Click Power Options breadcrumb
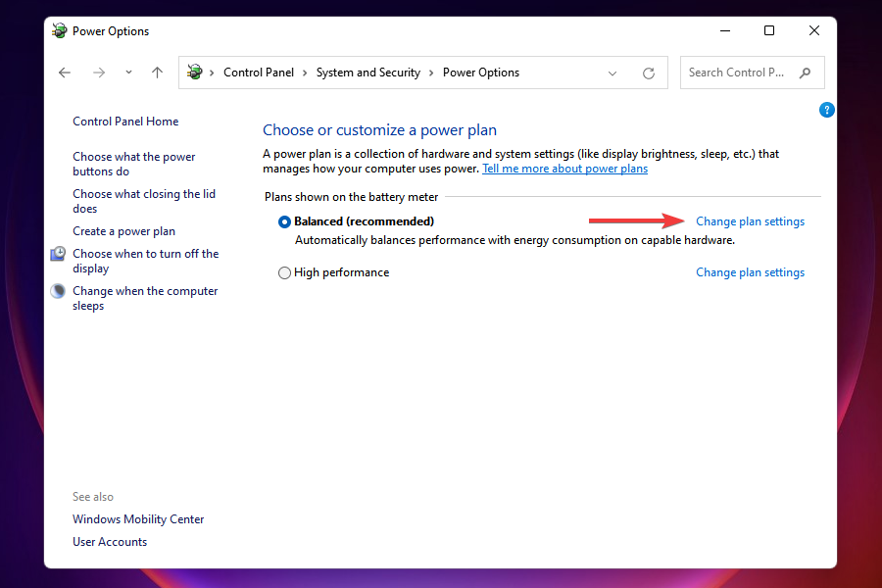 [481, 73]
